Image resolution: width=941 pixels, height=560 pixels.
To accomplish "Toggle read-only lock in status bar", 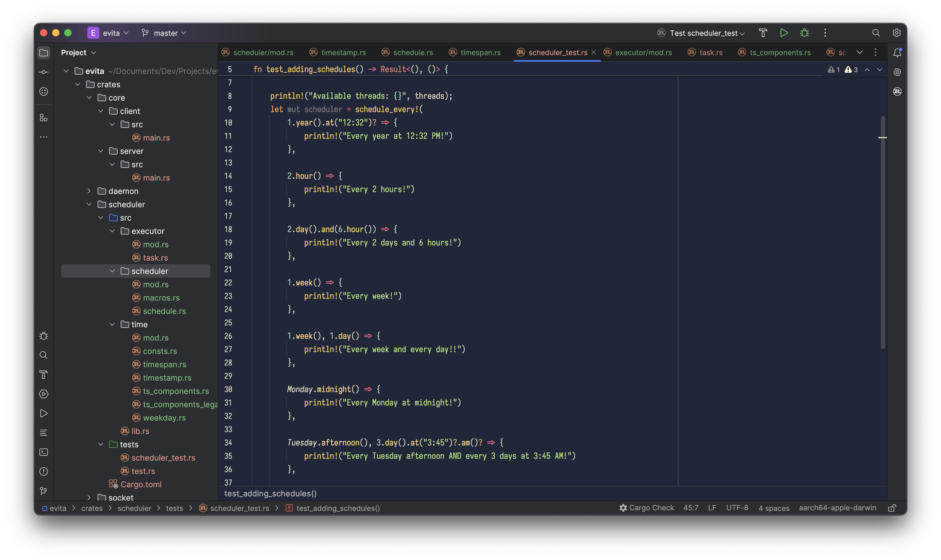I will pos(892,508).
